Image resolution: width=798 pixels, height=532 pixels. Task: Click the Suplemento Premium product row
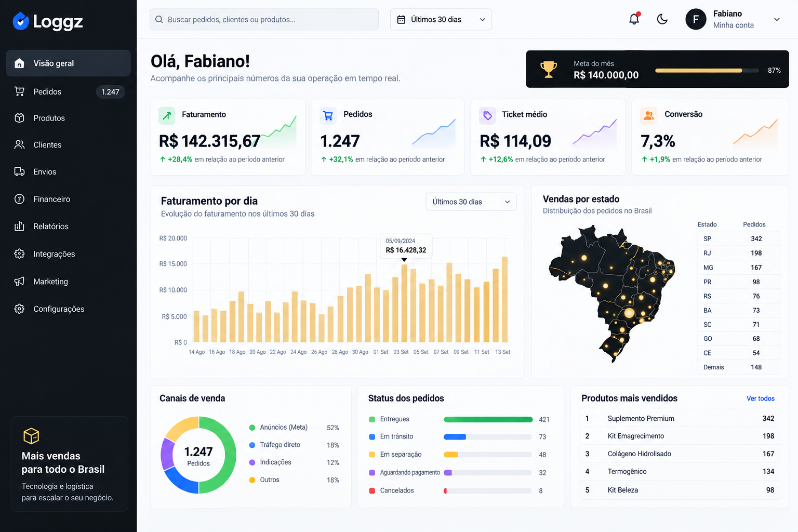(x=680, y=418)
